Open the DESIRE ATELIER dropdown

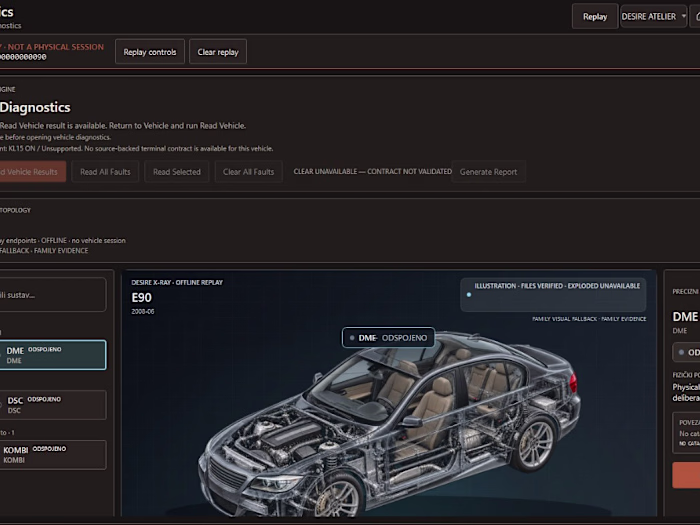[x=653, y=17]
